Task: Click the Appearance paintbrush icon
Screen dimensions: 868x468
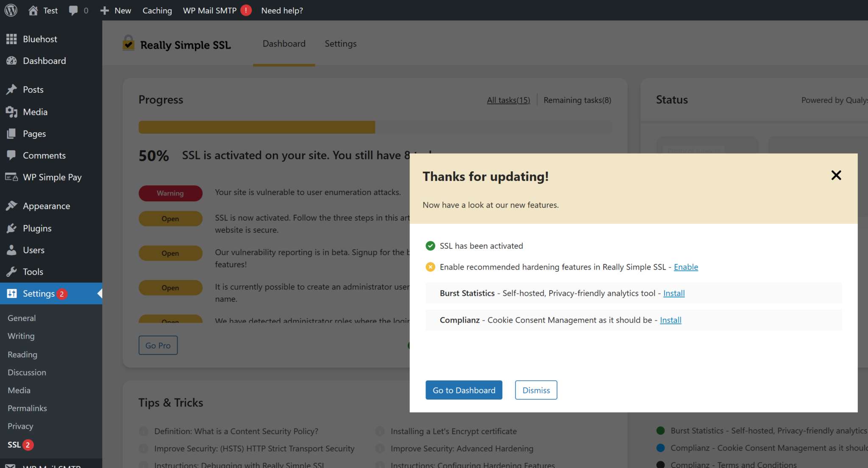Action: coord(11,206)
